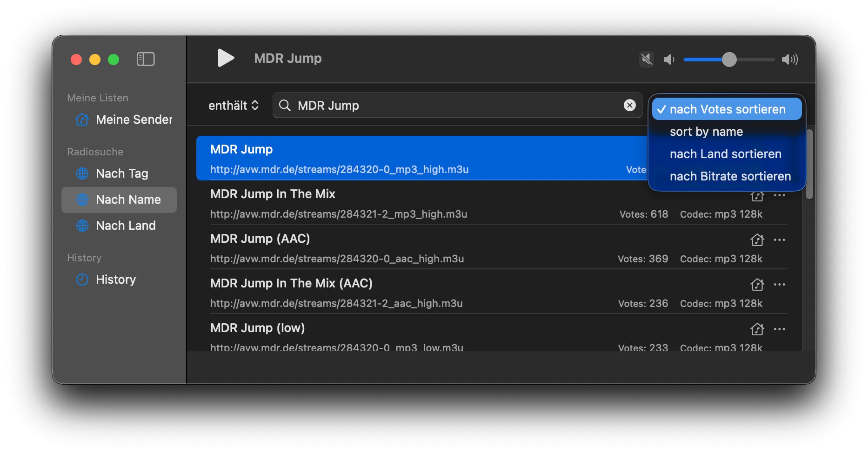Image resolution: width=868 pixels, height=453 pixels.
Task: Switch to Nach Tag radio search
Action: point(121,173)
